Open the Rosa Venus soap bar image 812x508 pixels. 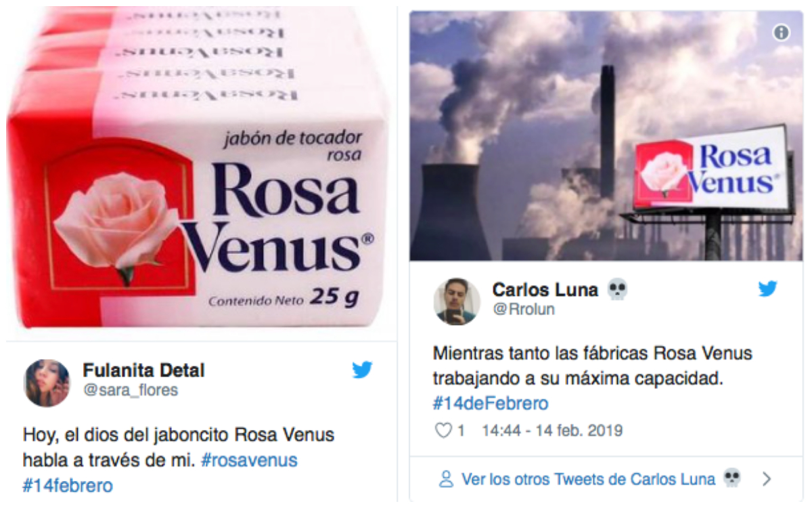click(x=201, y=168)
